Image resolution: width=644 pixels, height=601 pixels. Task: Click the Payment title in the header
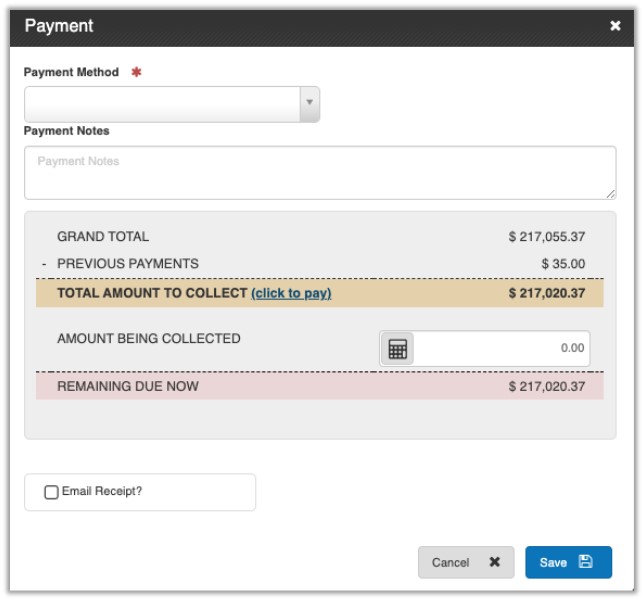click(x=59, y=26)
